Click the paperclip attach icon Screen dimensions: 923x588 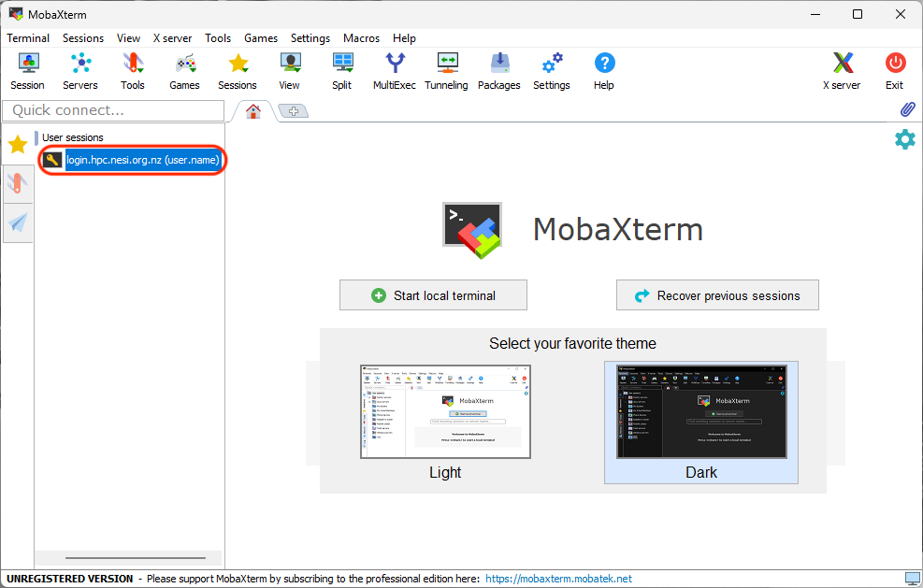tap(908, 109)
